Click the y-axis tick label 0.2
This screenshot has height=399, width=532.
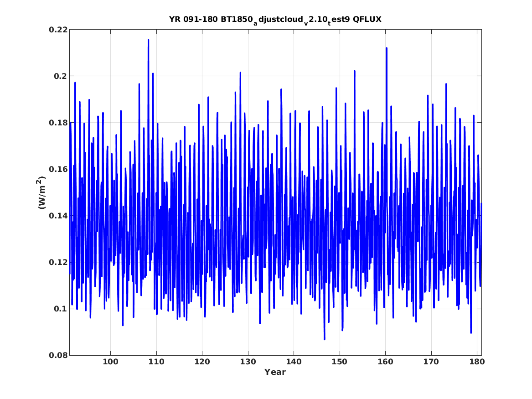[60, 76]
